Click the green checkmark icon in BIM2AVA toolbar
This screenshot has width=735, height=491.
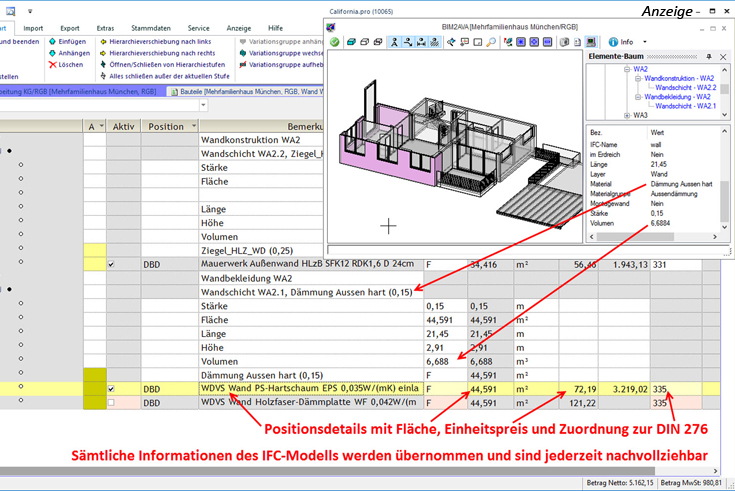pyautogui.click(x=335, y=42)
